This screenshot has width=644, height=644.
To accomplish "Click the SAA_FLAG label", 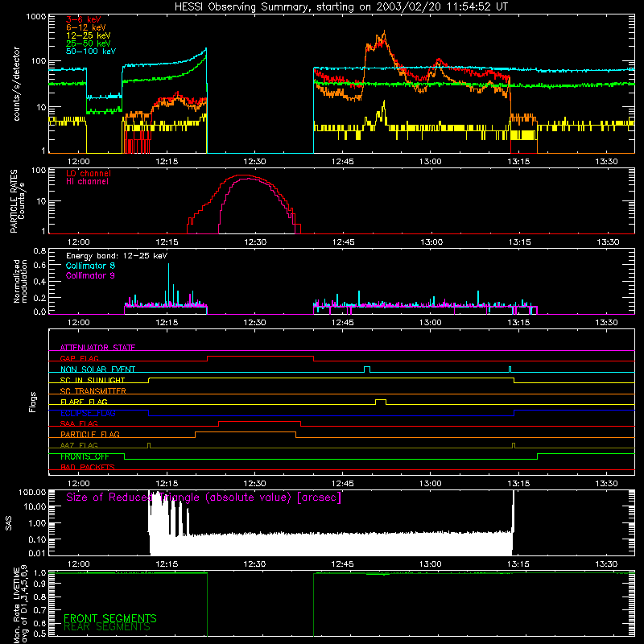I will coord(79,423).
